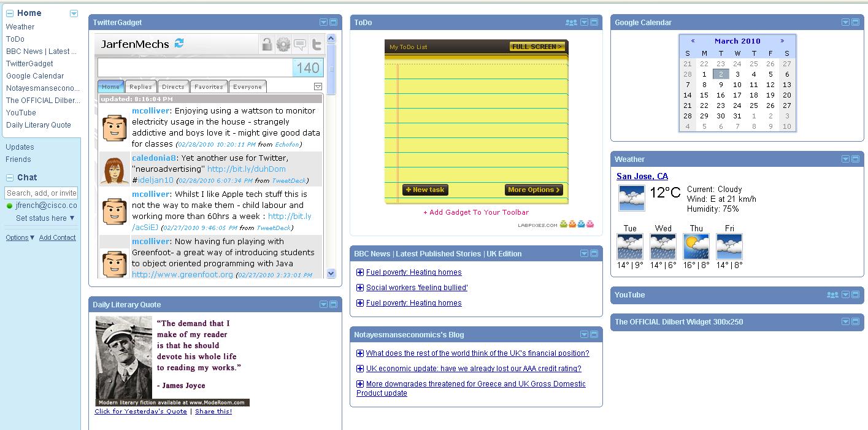The height and width of the screenshot is (430, 868).
Task: Click the refresh icon next to JarfenMechs
Action: tap(179, 43)
